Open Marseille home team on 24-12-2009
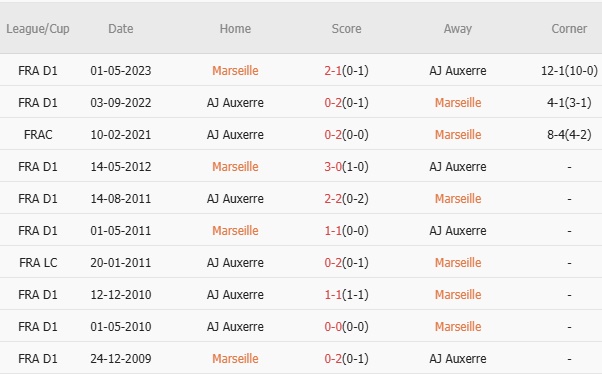The image size is (602, 374). pyautogui.click(x=235, y=359)
